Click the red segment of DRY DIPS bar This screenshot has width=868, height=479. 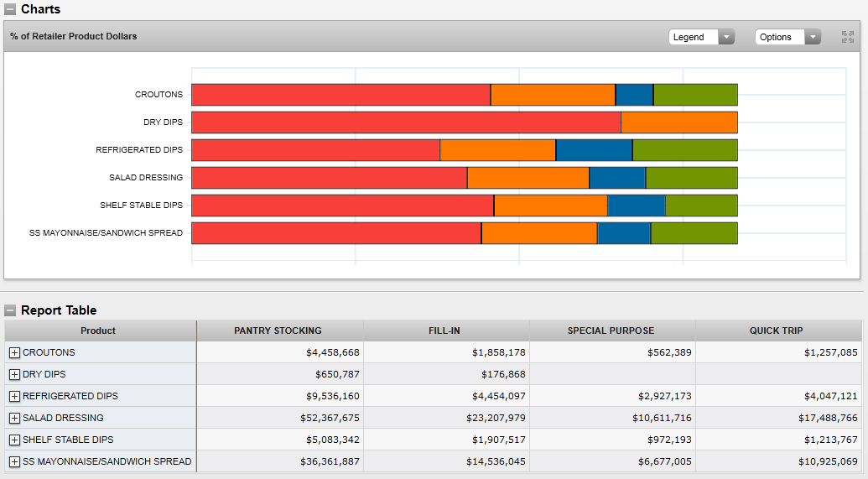[406, 122]
